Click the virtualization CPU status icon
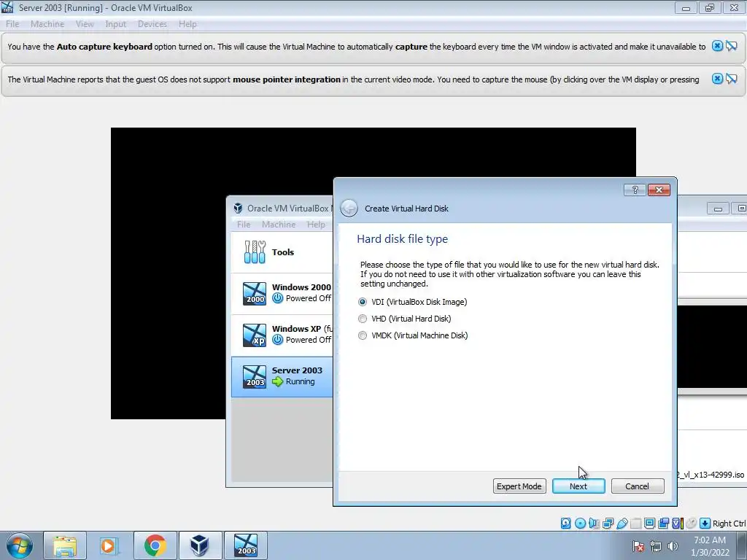The image size is (747, 560). [x=677, y=524]
